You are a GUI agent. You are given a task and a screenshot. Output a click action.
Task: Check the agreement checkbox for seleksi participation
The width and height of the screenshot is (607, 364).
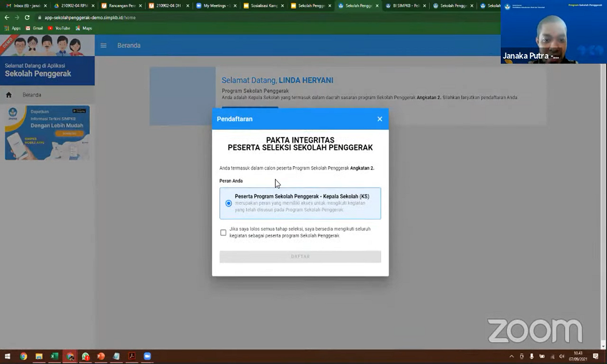pyautogui.click(x=223, y=232)
